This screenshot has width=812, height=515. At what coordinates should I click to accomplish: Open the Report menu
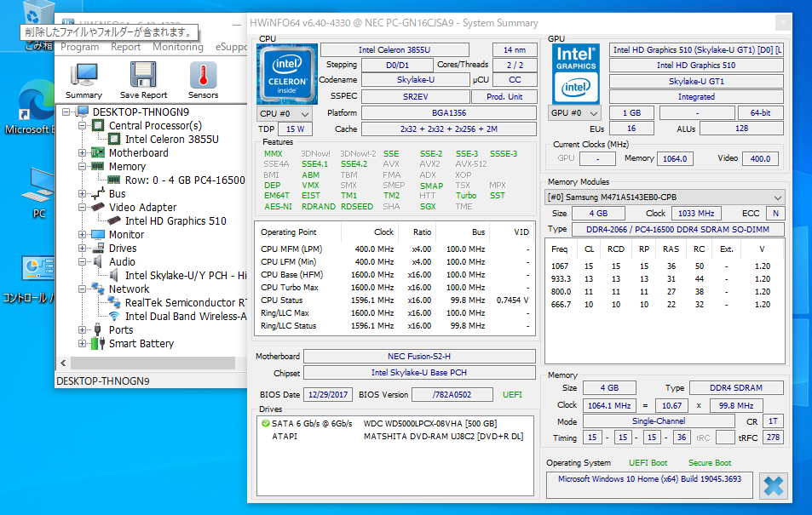coord(126,48)
